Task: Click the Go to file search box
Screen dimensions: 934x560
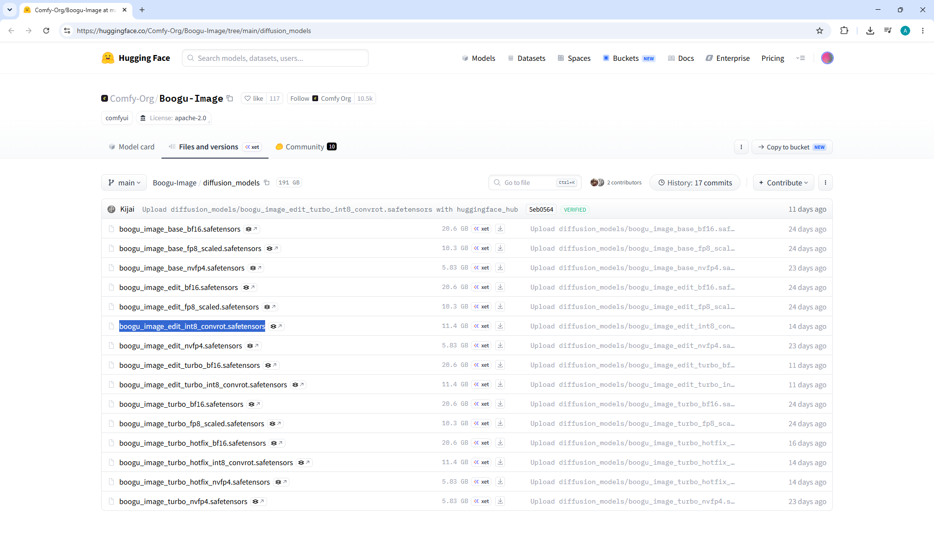Action: (x=535, y=182)
